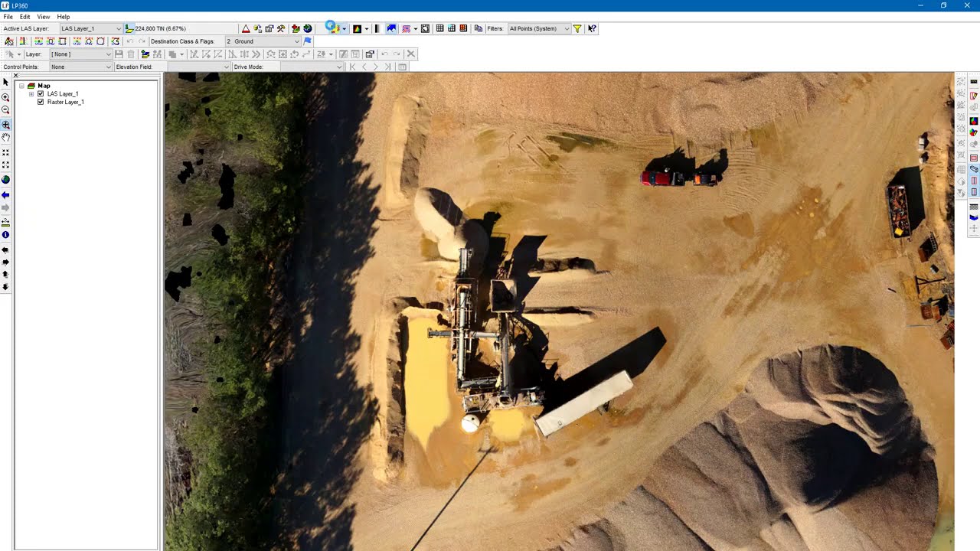
Task: Click the red triangle TIN icon
Action: (x=246, y=29)
